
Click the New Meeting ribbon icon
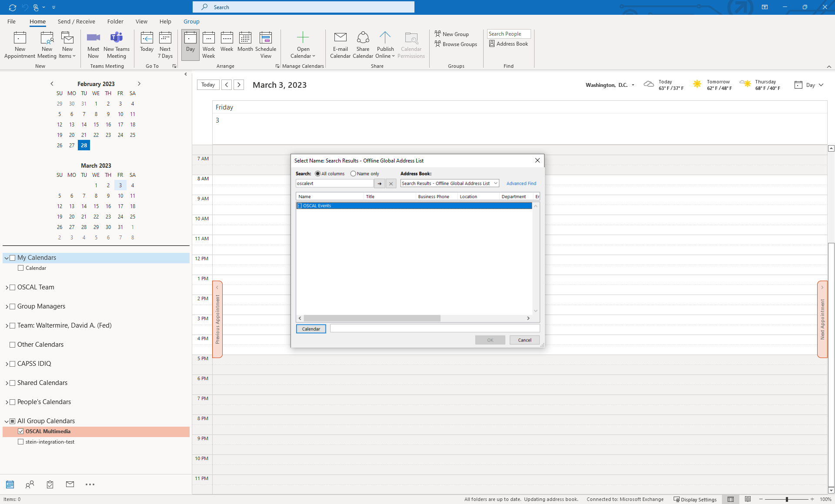[47, 45]
